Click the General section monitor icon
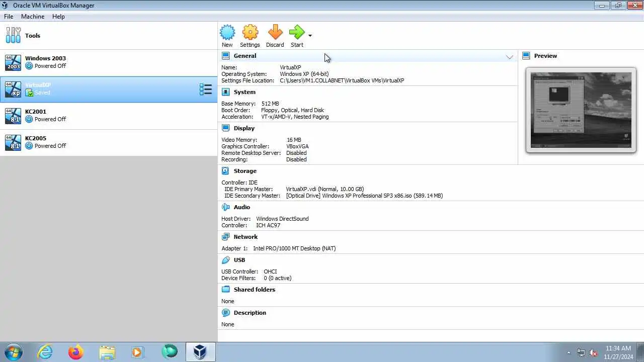Viewport: 644px width, 362px height. 225,56
